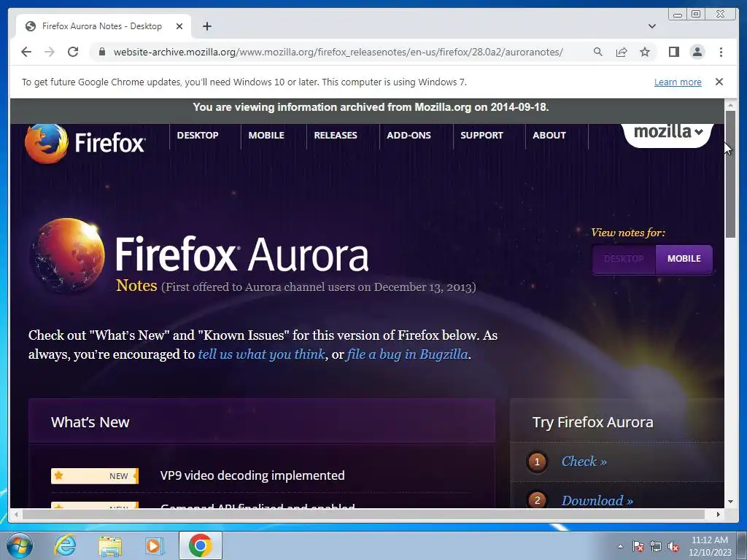Open the Windows Start menu
747x560 pixels.
pos(20,545)
